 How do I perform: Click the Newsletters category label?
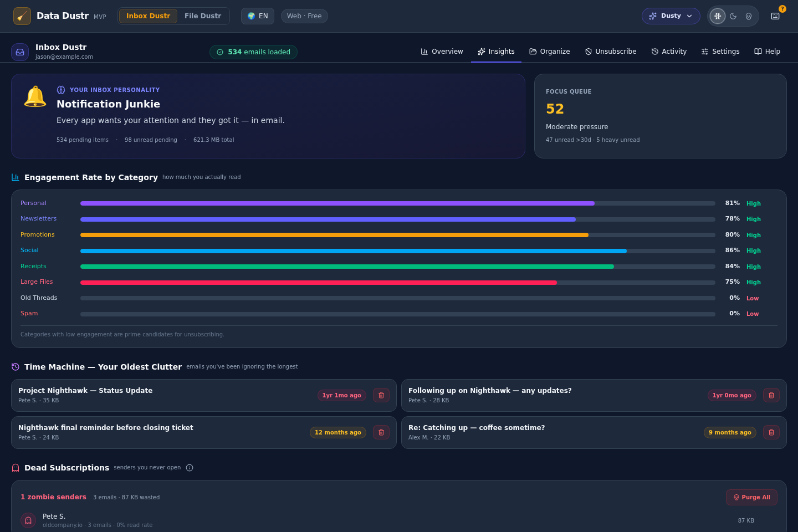point(38,219)
